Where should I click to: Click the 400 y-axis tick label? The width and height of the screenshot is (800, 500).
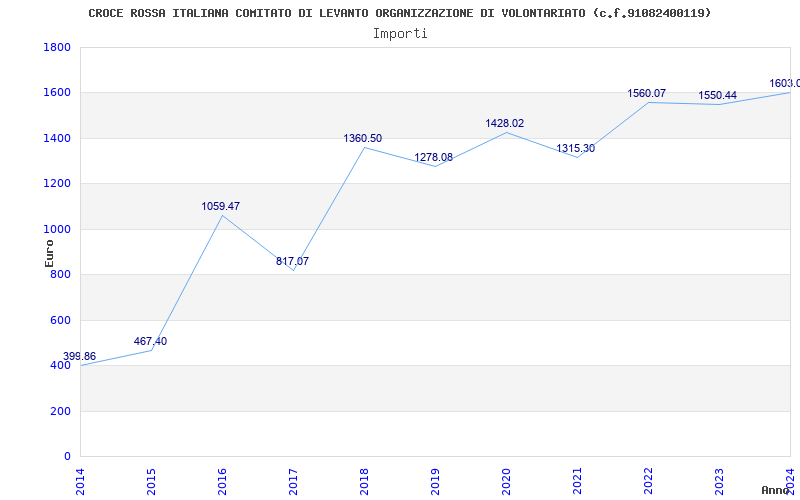click(x=61, y=366)
